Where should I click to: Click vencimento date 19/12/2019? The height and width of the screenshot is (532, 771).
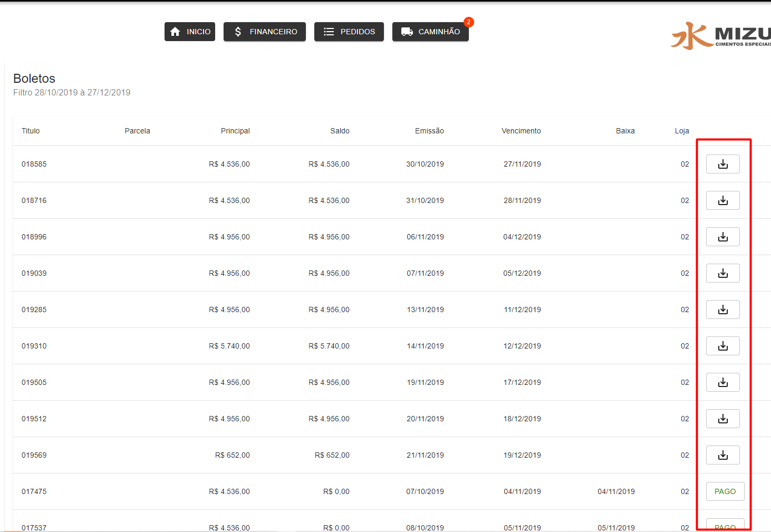coord(522,455)
